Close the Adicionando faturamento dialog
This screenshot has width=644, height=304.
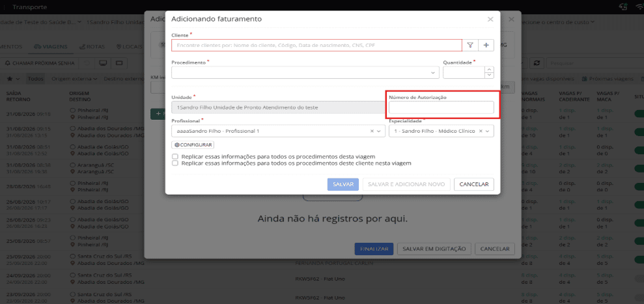point(490,20)
